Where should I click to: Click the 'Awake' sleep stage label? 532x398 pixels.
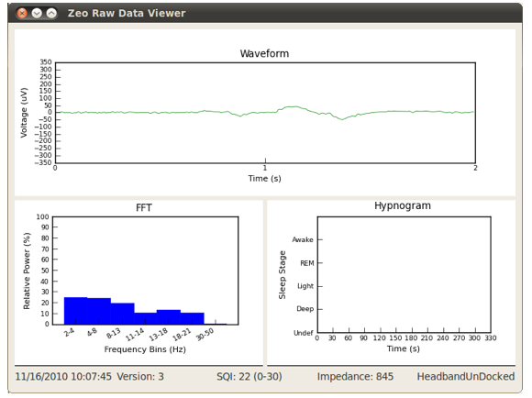303,239
